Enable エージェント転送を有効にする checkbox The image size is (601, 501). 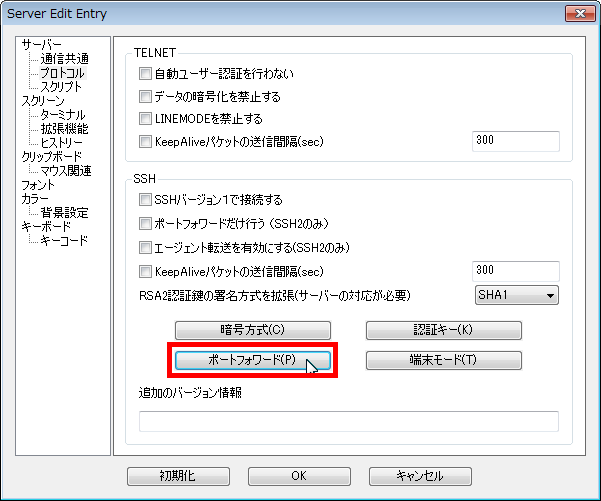coord(145,248)
